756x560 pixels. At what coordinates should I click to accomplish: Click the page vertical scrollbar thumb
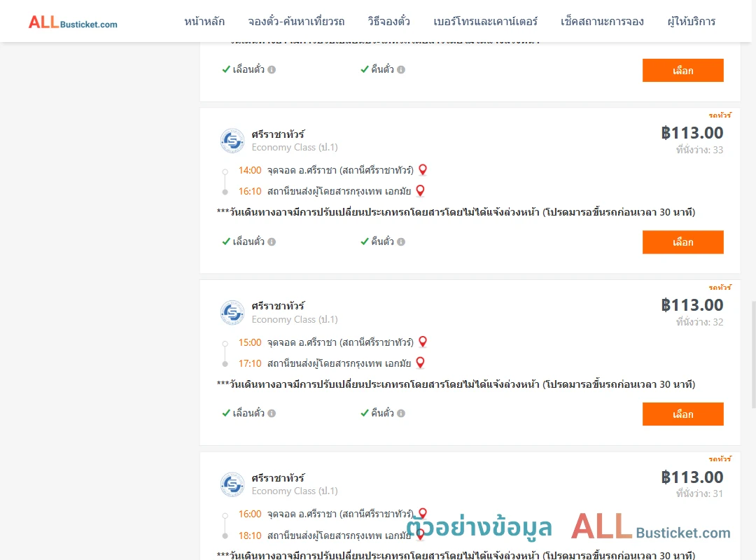(x=754, y=354)
